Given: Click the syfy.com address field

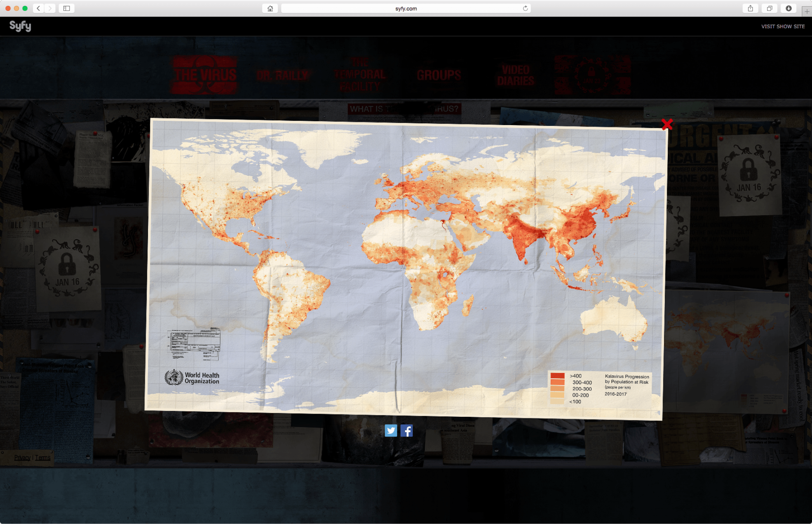Looking at the screenshot, I should [406, 8].
